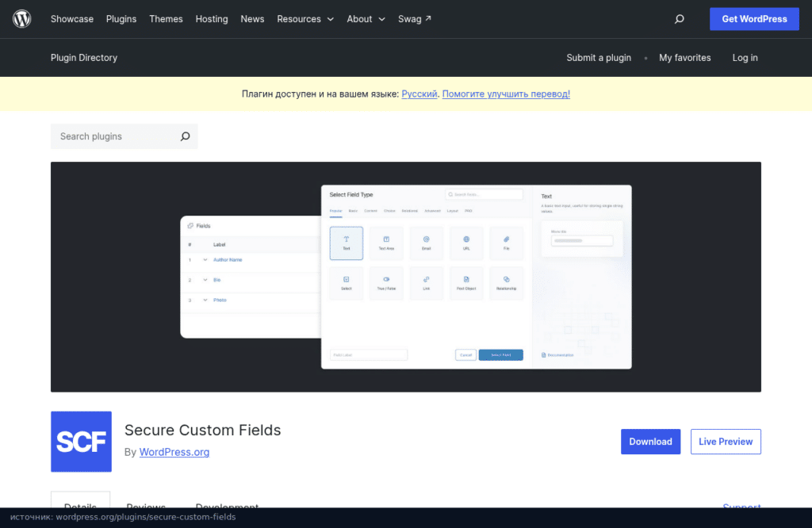Open the header search magnifier icon

pos(679,19)
